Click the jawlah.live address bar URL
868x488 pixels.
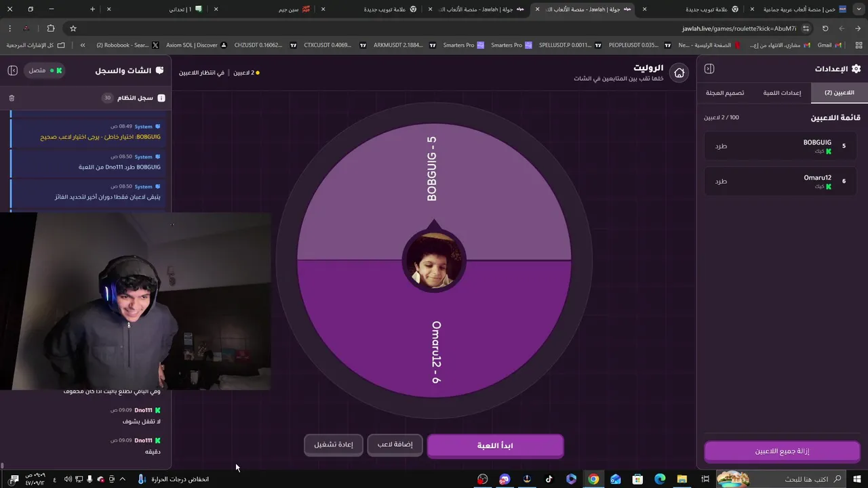[x=739, y=28]
